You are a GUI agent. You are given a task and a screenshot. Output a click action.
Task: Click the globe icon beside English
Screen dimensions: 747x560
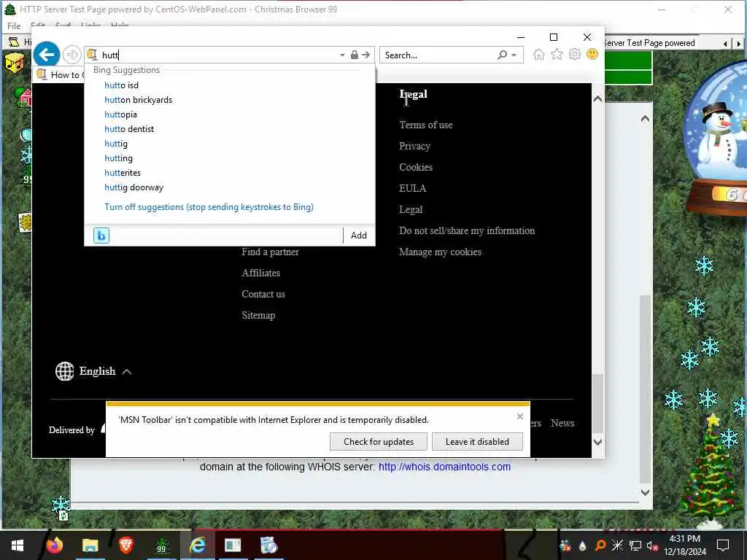pos(64,371)
